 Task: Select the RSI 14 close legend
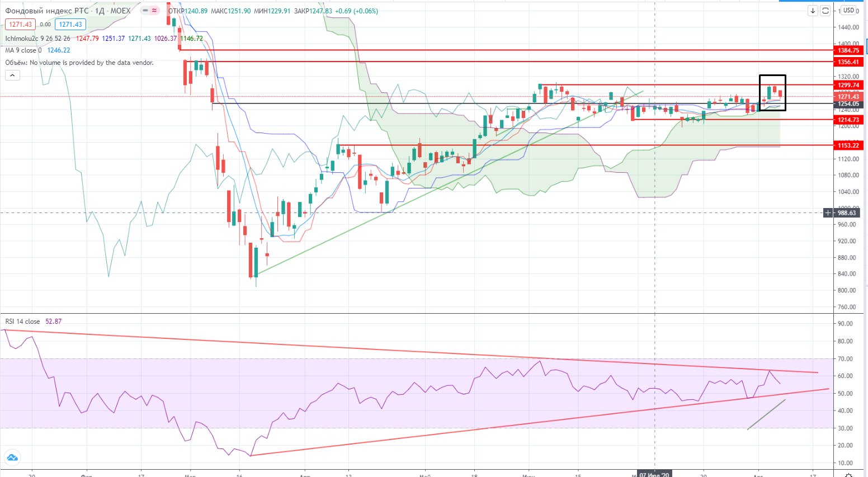pos(23,322)
